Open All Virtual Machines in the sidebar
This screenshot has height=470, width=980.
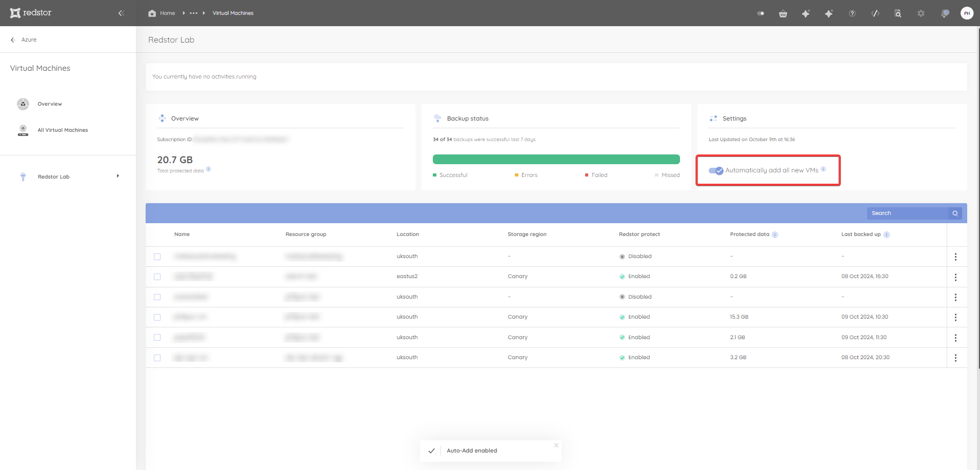(63, 130)
